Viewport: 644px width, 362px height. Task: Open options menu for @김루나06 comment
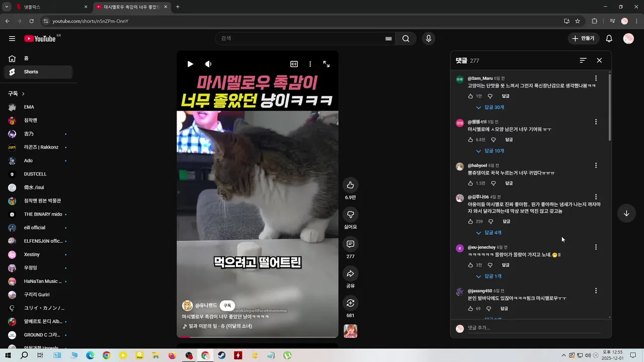(596, 197)
